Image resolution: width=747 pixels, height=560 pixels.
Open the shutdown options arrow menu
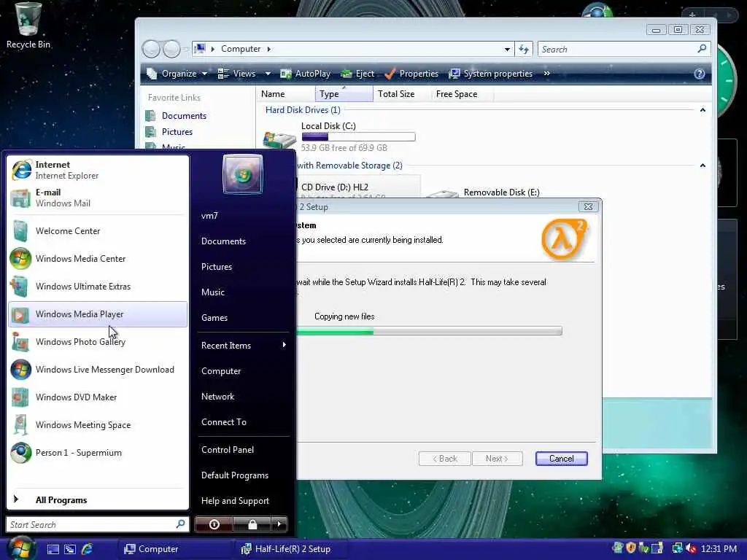(279, 524)
